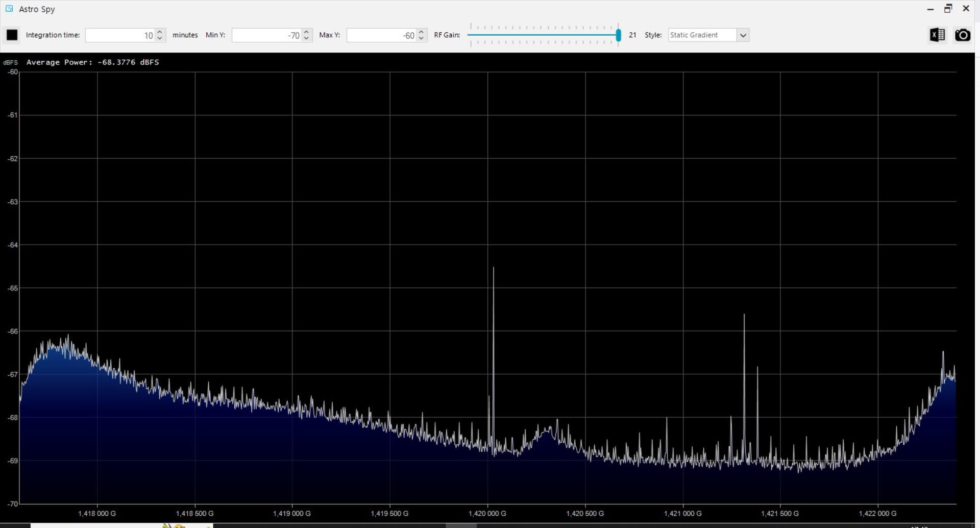Raise the Max Y value with its up arrow
Viewport: 980px width, 528px height.
pos(421,32)
